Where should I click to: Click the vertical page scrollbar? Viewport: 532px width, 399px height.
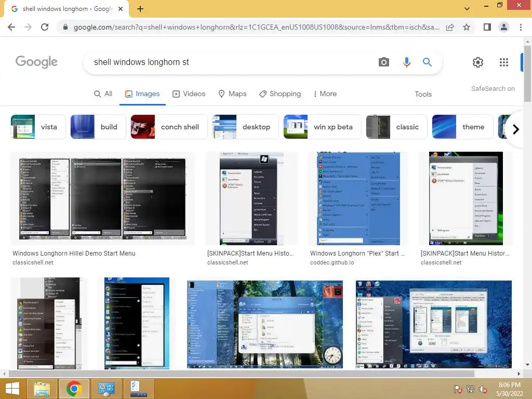(527, 73)
